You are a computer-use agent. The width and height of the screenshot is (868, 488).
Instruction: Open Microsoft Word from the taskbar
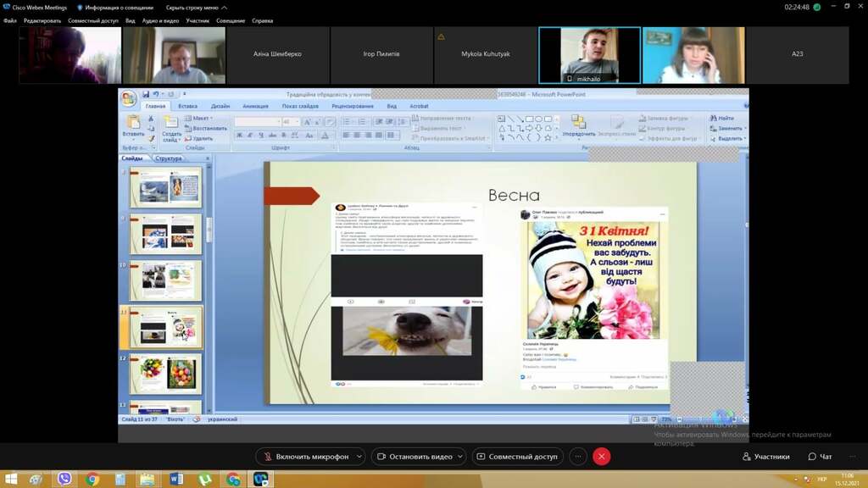tap(176, 480)
